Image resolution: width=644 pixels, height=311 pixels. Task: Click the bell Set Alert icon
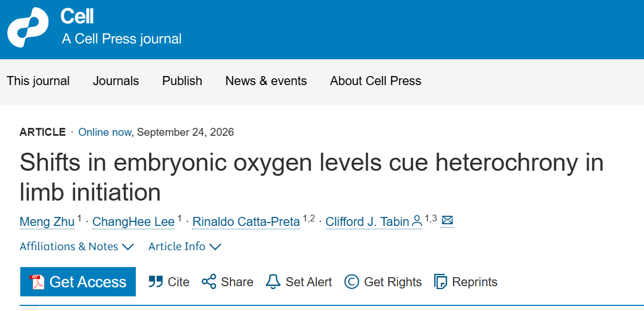click(x=273, y=282)
